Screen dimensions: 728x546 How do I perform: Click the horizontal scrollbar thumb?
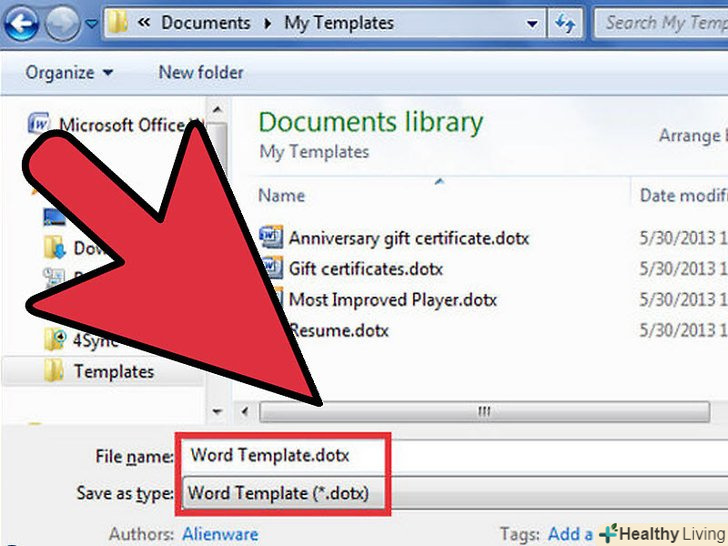pyautogui.click(x=484, y=411)
